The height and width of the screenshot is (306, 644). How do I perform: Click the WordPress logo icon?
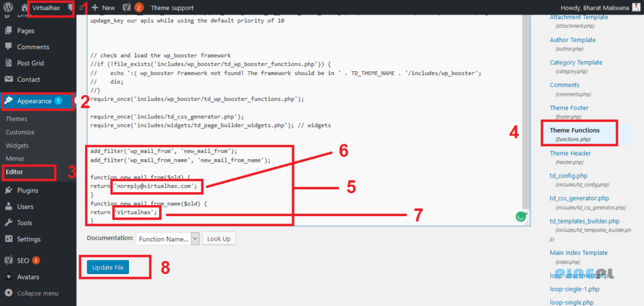[x=9, y=8]
